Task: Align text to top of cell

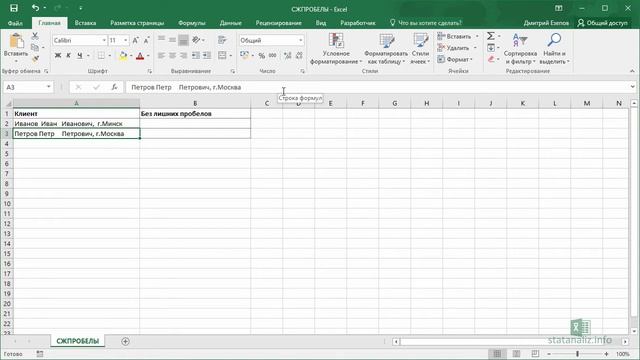Action: [162, 40]
